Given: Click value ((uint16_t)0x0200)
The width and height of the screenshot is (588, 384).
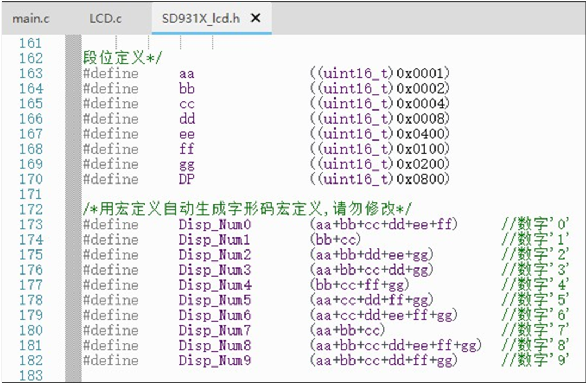Looking at the screenshot, I should (x=379, y=164).
